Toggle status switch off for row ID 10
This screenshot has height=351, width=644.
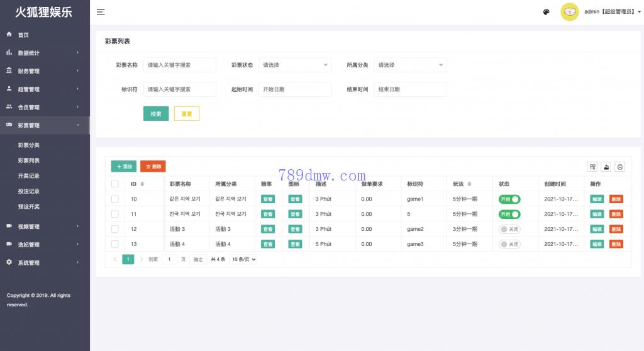(x=509, y=199)
